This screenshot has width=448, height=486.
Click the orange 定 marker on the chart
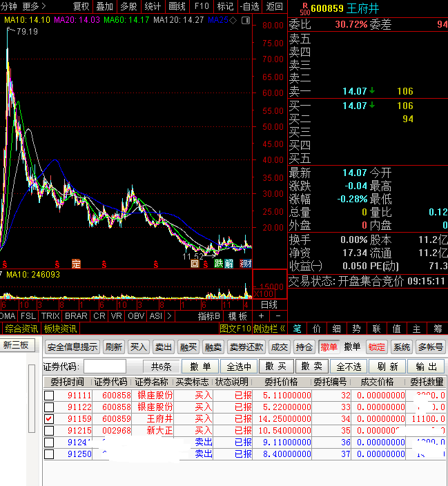[x=76, y=264]
